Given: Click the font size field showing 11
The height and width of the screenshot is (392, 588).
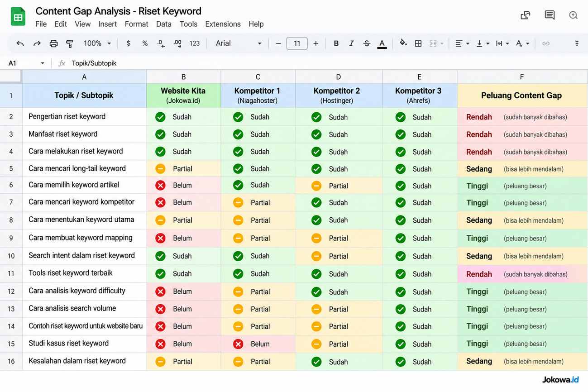Looking at the screenshot, I should [297, 43].
